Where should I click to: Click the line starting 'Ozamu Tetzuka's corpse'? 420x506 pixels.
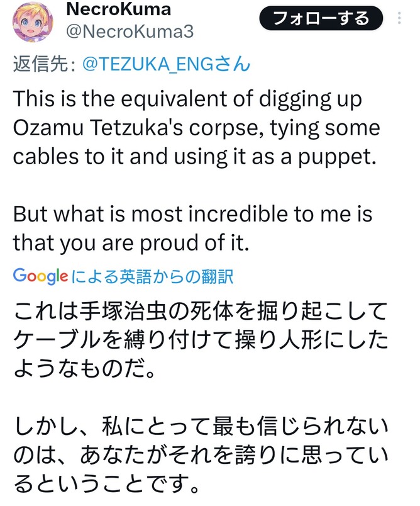(x=196, y=128)
